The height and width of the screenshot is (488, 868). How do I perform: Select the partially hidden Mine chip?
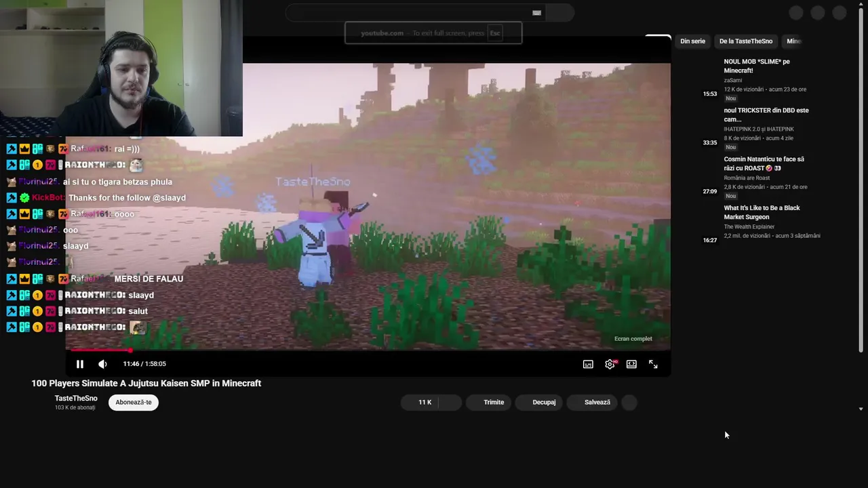[793, 41]
